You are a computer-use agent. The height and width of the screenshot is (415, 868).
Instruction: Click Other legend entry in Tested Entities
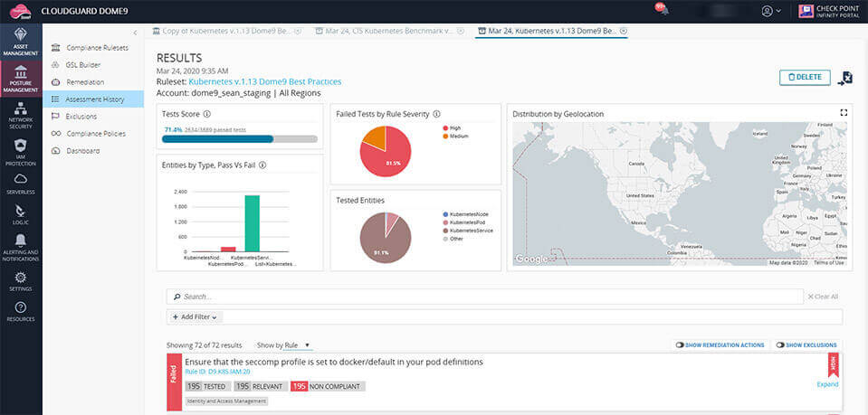[x=452, y=239]
